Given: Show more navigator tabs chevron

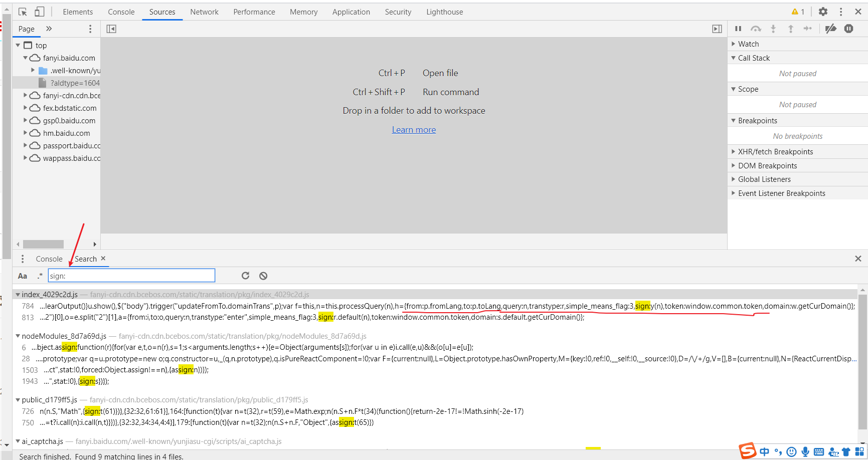Looking at the screenshot, I should [x=49, y=29].
